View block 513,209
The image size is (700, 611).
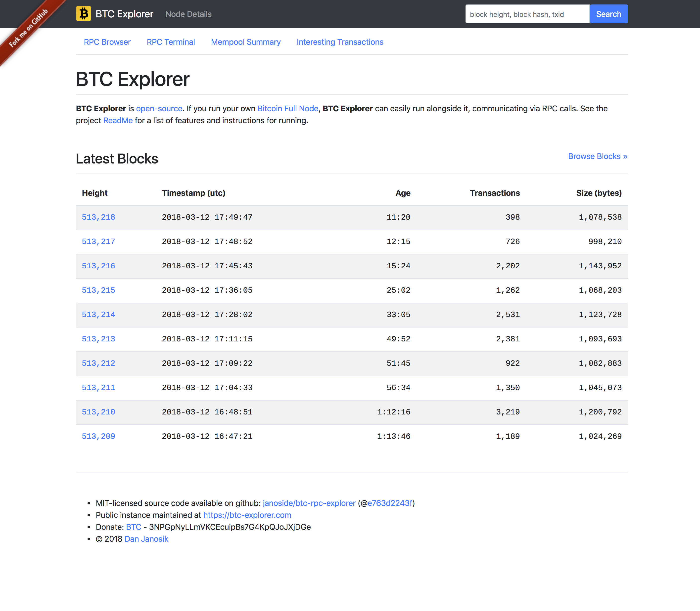(x=98, y=436)
